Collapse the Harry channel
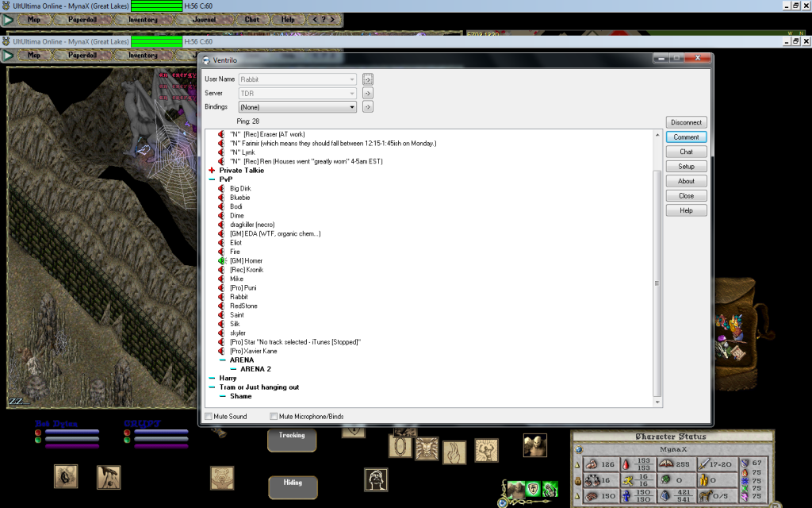Image resolution: width=812 pixels, height=508 pixels. (212, 379)
